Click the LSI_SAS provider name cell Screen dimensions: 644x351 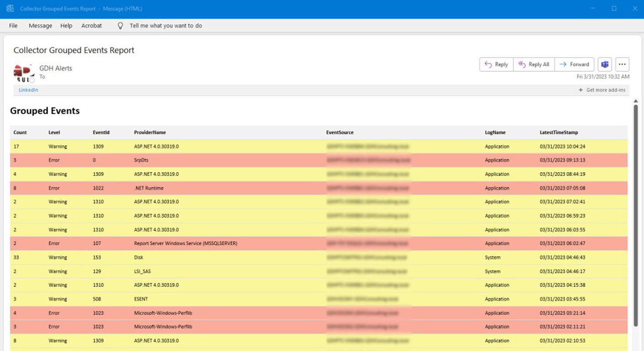point(142,271)
